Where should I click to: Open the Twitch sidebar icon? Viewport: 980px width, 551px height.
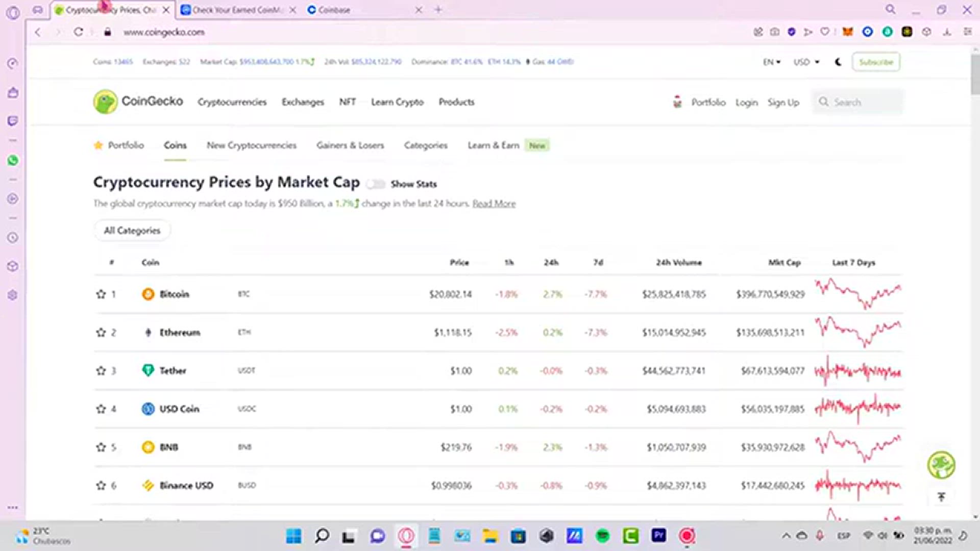(13, 121)
